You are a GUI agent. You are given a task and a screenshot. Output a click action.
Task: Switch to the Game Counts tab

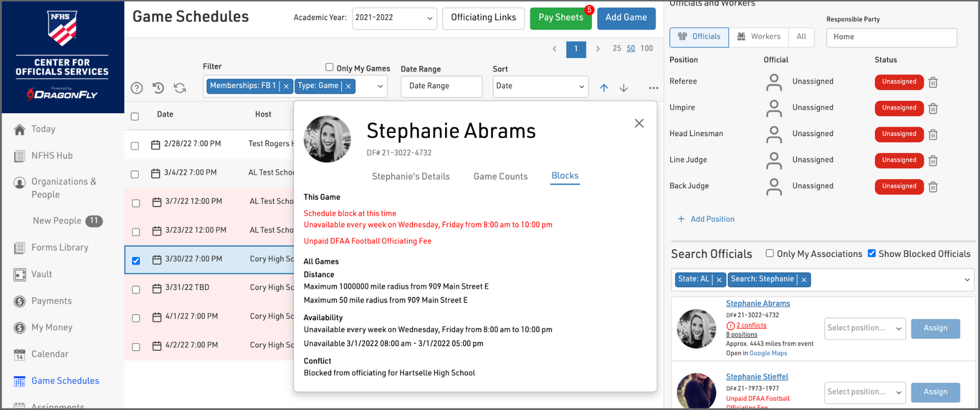500,176
